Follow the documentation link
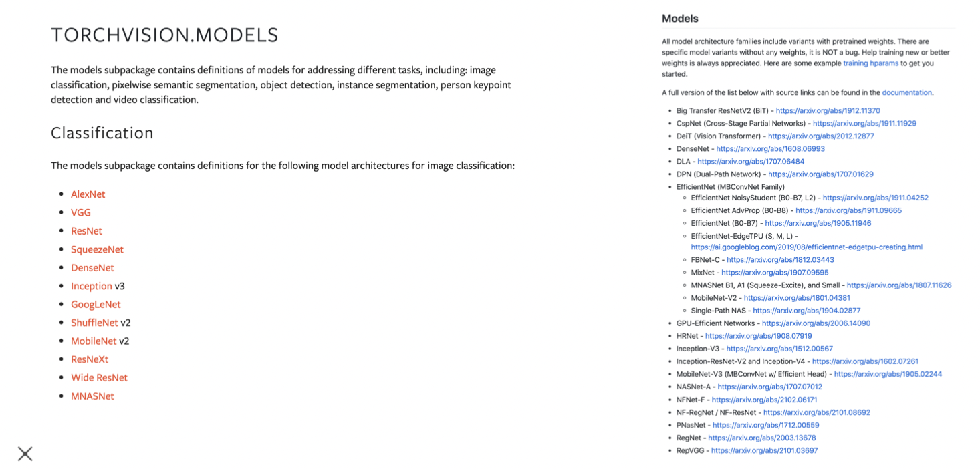980x469 pixels. pos(906,92)
